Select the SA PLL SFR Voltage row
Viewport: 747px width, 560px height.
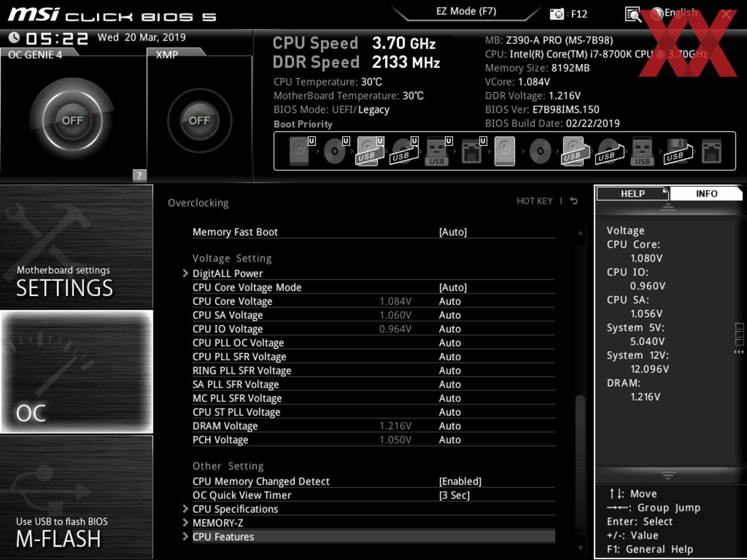tap(374, 384)
